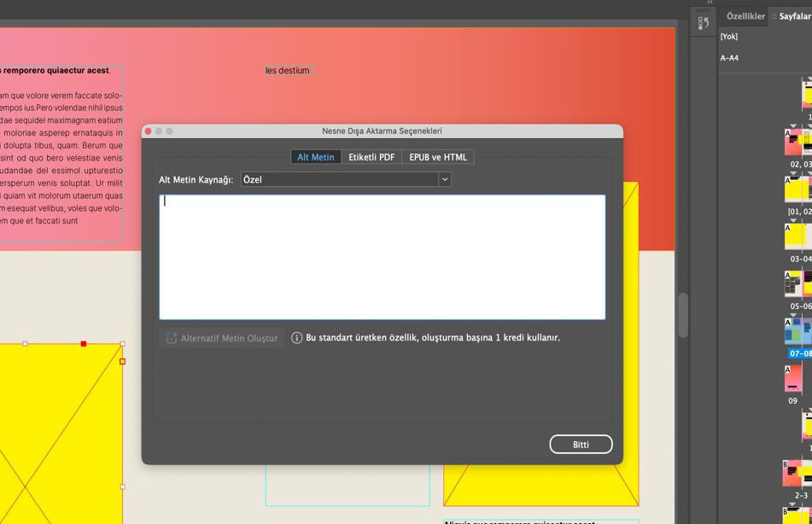Open the Alt Metin Kaynağı dropdown
Viewport: 812px width, 524px height.
click(x=346, y=179)
